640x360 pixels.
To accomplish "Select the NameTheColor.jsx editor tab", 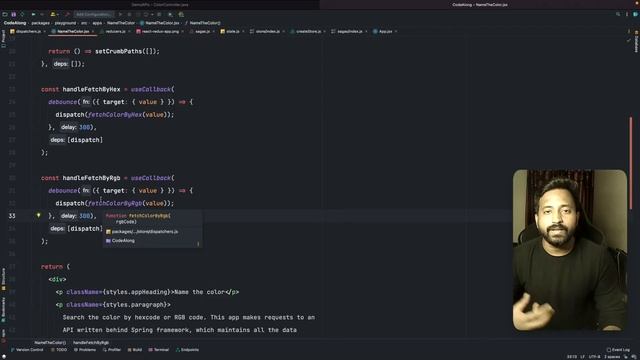I will coord(73,31).
